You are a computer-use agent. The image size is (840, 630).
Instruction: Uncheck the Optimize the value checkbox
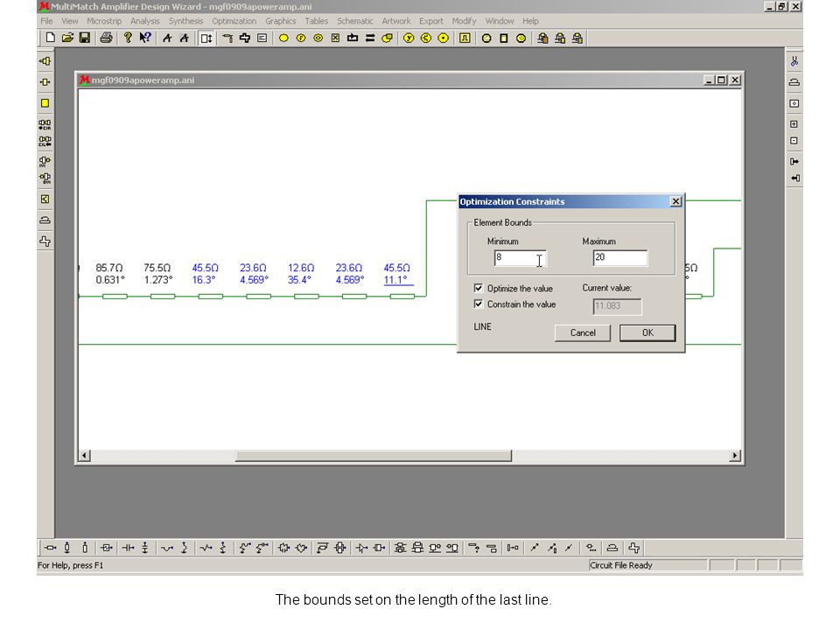click(x=479, y=288)
